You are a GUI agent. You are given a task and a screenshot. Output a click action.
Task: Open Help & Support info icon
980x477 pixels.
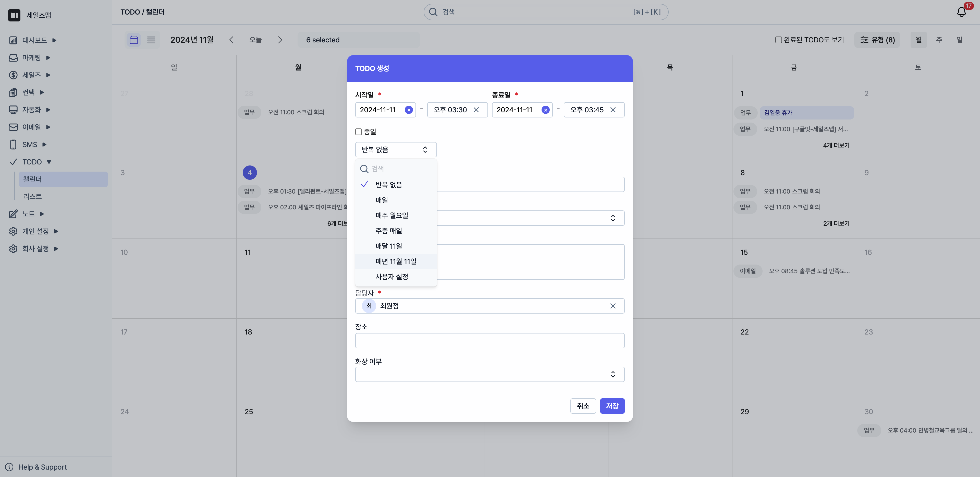tap(9, 467)
